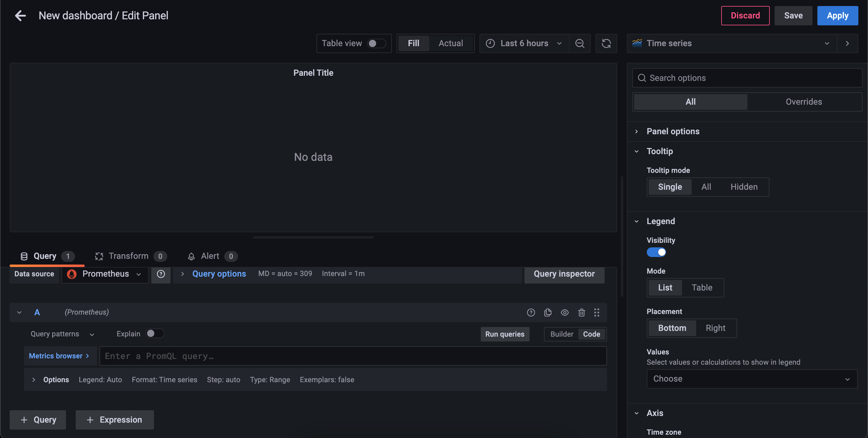Switch query editor to Code mode
The height and width of the screenshot is (438, 868).
591,334
